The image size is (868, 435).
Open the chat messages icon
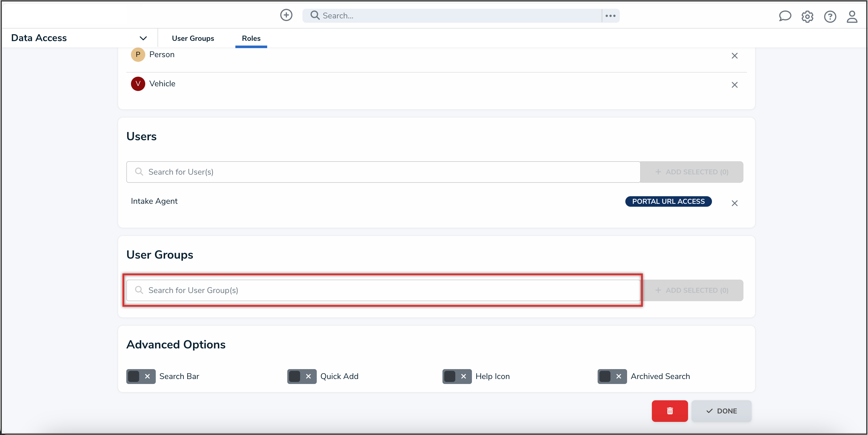785,16
